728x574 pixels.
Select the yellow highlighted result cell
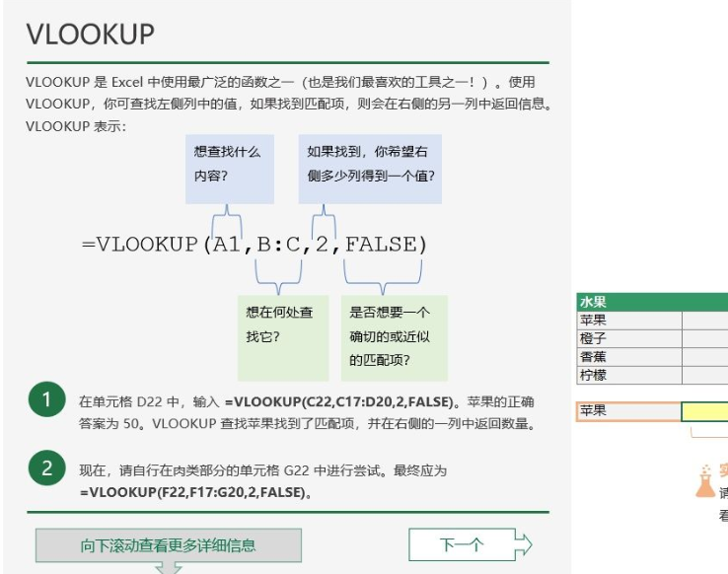pos(704,411)
